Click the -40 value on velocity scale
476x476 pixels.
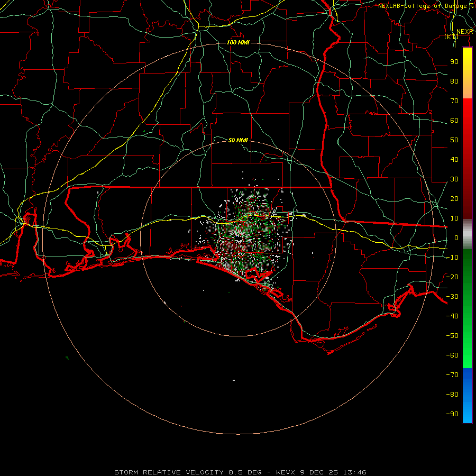pyautogui.click(x=452, y=316)
